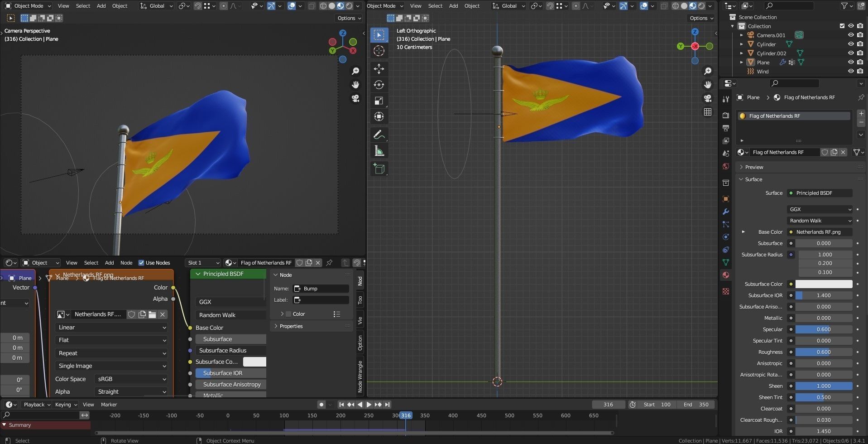The height and width of the screenshot is (444, 868).
Task: Select the Rotate tool in right viewport
Action: tap(379, 85)
